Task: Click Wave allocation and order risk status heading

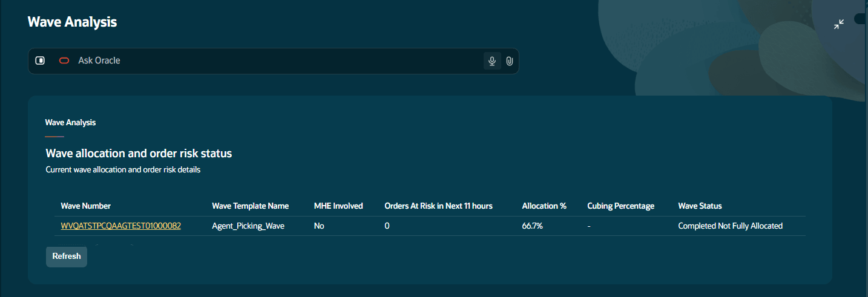Action: (139, 153)
